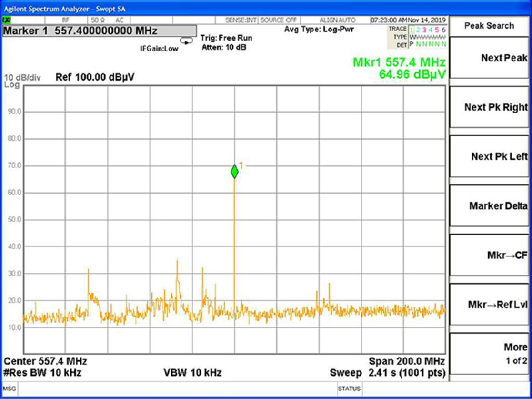Click the green marker 1 diamond on trace

click(x=234, y=172)
